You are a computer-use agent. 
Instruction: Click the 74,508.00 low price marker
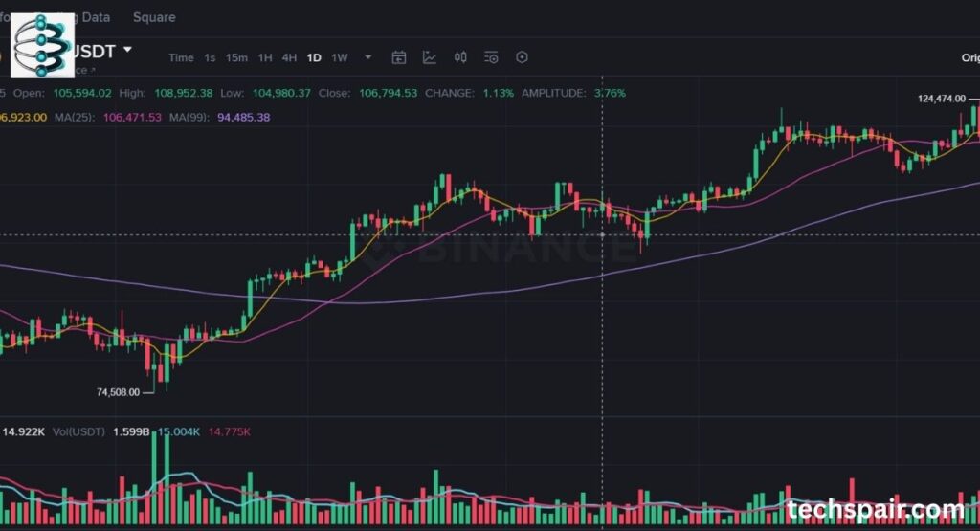tap(119, 392)
